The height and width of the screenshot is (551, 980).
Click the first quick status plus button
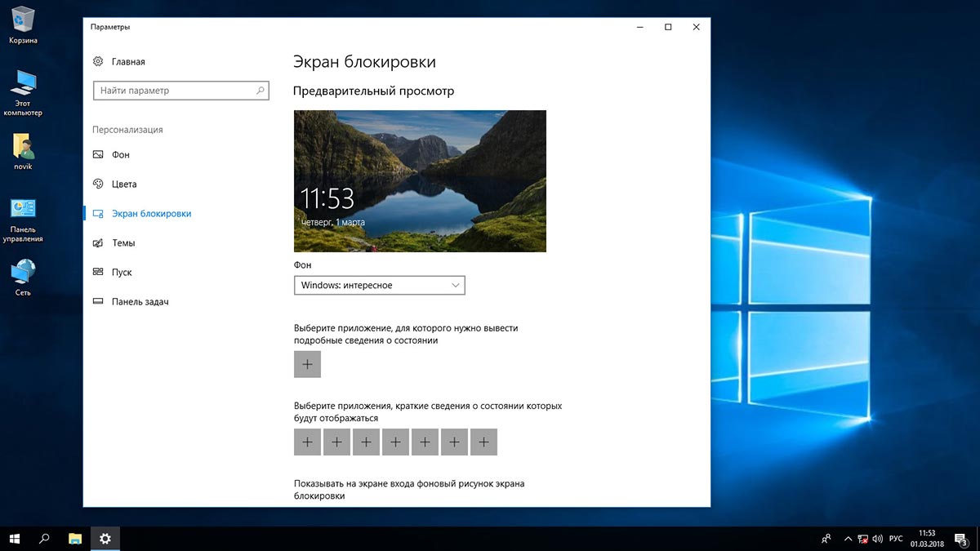pos(307,442)
